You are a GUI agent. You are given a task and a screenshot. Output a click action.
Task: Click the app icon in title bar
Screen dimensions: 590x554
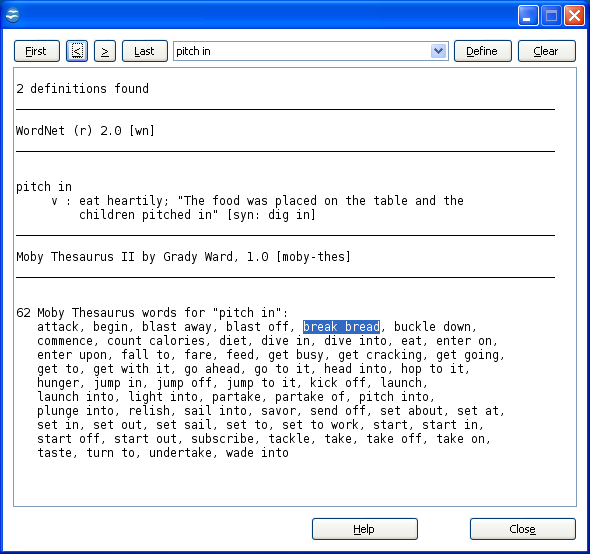[x=12, y=15]
